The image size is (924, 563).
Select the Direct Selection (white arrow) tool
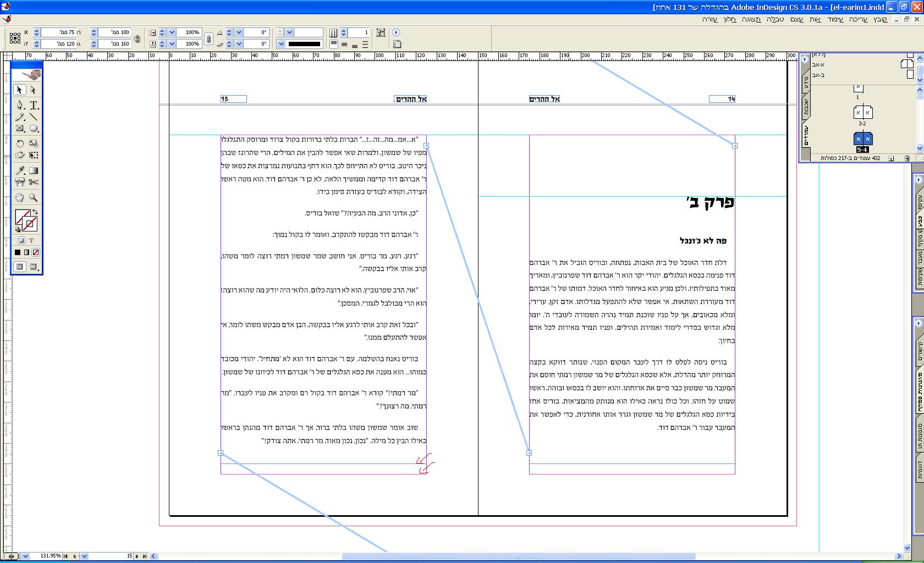[x=34, y=90]
